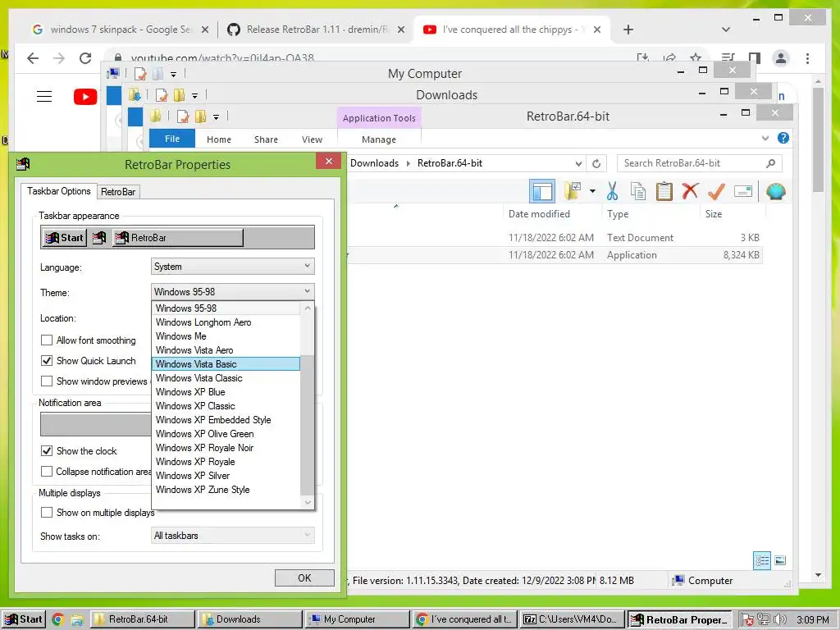
Task: Open Chrome tab search chevron
Action: coord(725,30)
